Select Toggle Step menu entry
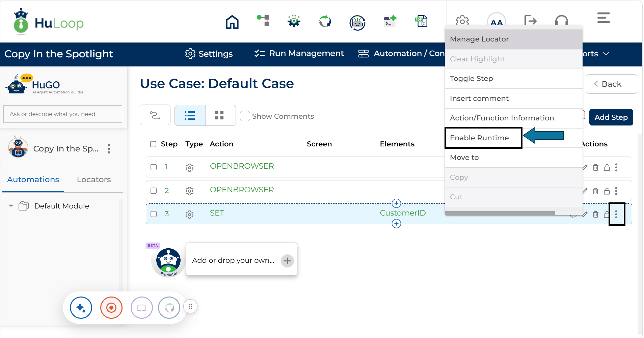 coord(513,79)
